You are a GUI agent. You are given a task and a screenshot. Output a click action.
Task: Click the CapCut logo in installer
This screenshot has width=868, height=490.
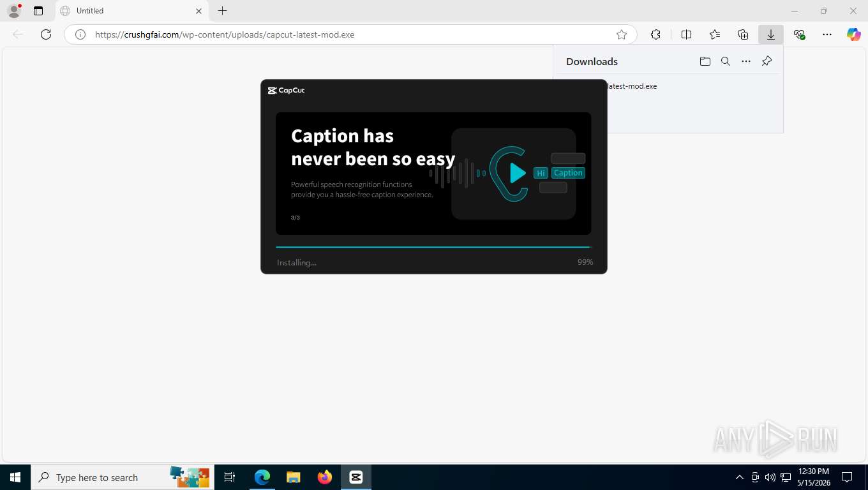[x=287, y=91]
